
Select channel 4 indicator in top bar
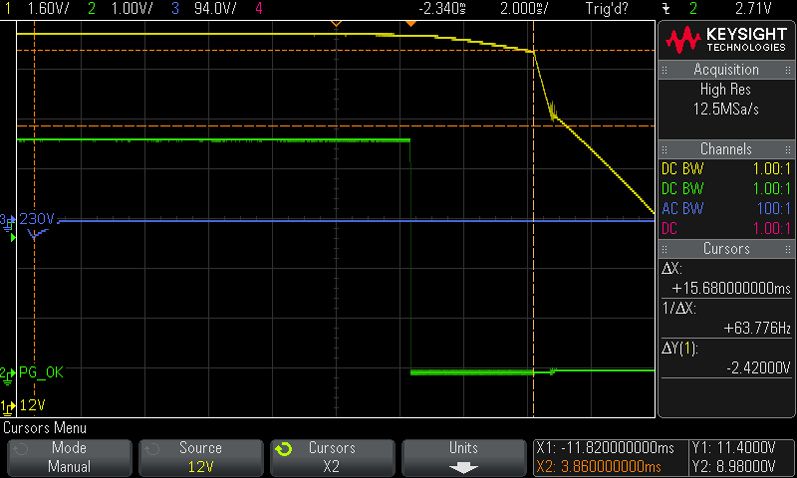(259, 8)
